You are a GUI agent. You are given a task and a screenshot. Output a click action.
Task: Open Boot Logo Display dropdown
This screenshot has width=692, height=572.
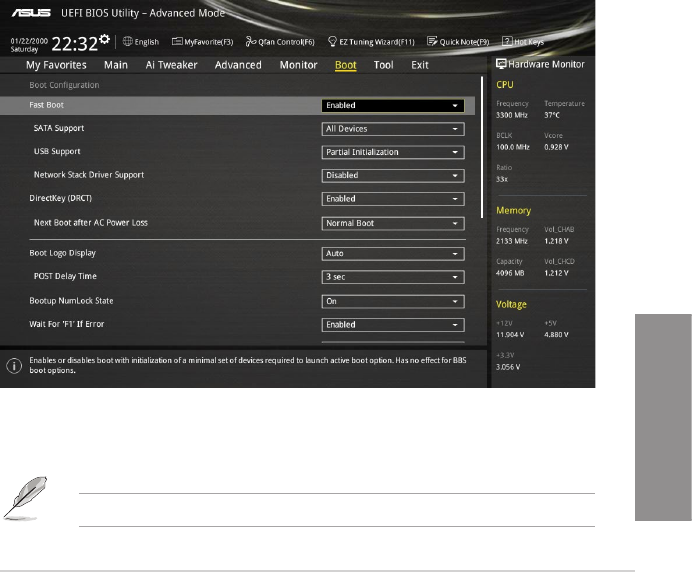tap(393, 254)
